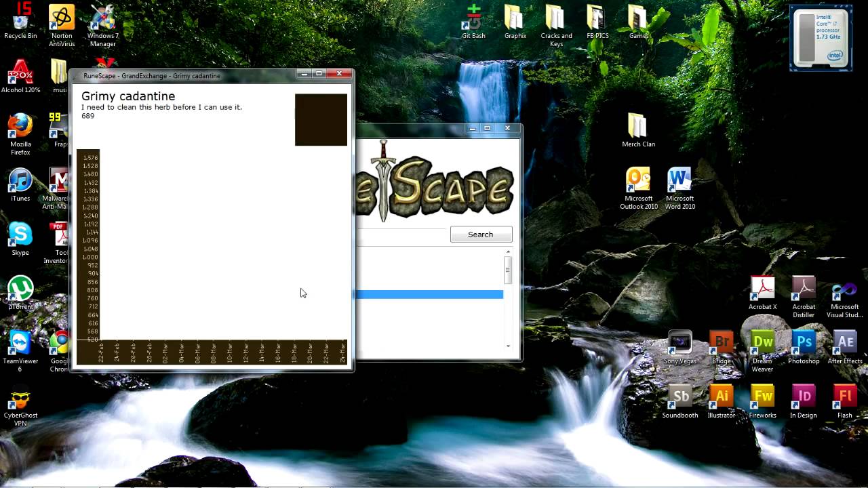Select the Graphix folder
This screenshot has height=488, width=868.
tap(515, 22)
